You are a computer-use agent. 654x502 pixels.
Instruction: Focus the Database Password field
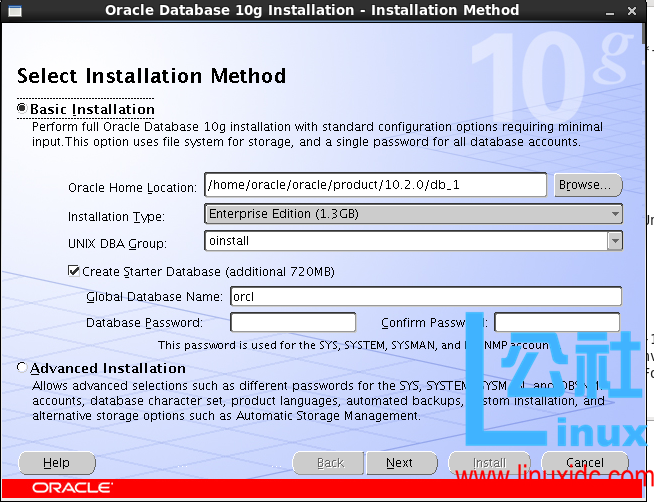(x=293, y=322)
